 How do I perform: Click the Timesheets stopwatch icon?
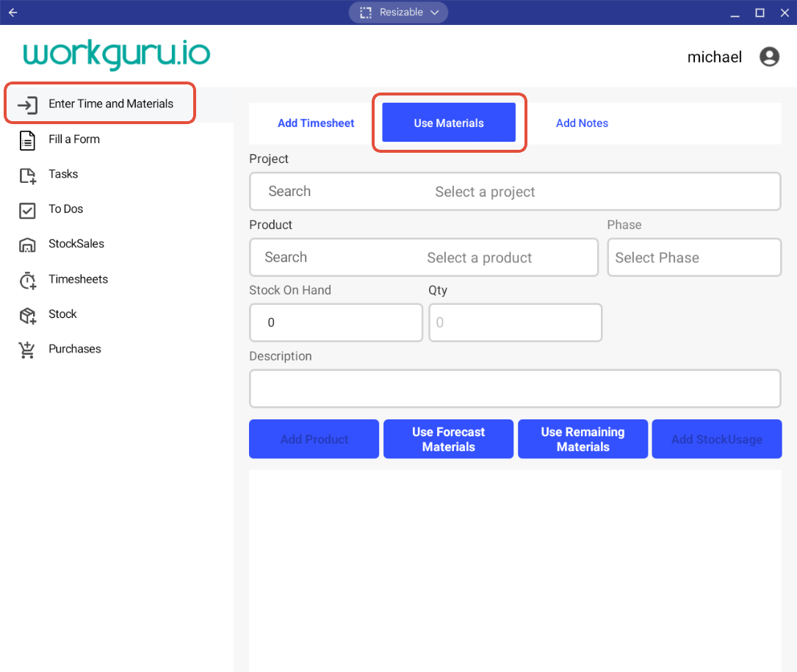point(27,280)
